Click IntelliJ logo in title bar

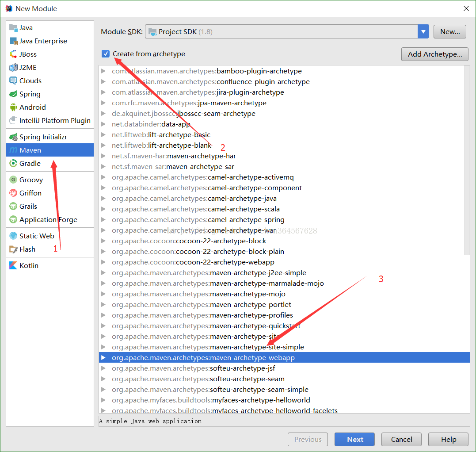click(9, 8)
